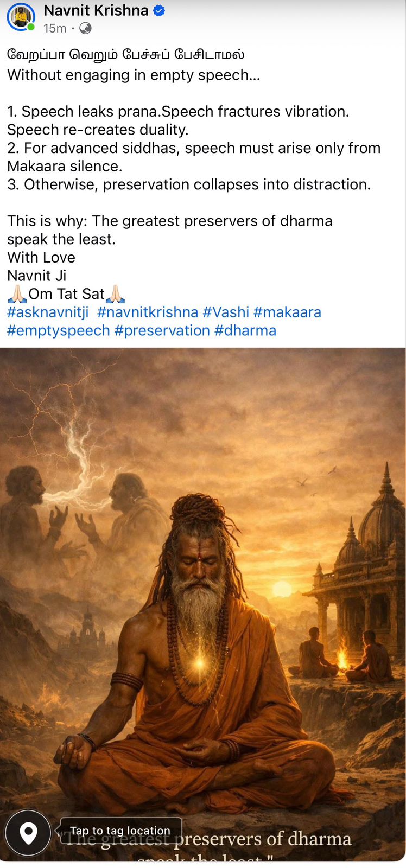Open the #preservation hashtag

pyautogui.click(x=162, y=330)
